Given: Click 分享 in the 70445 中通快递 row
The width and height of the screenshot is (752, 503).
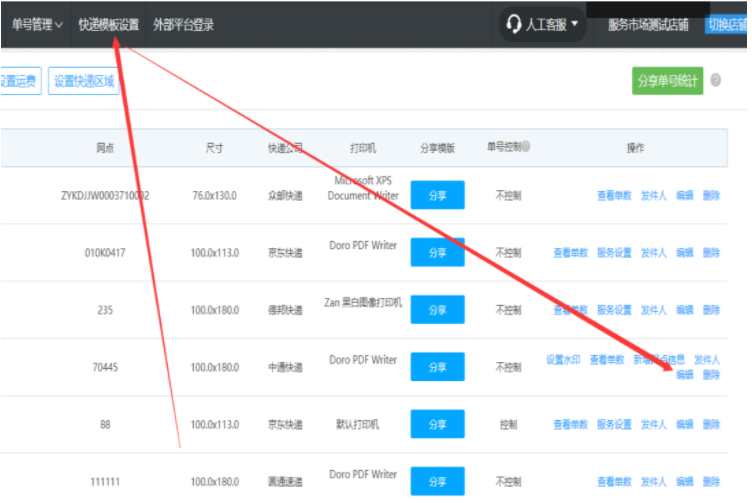Looking at the screenshot, I should point(437,367).
